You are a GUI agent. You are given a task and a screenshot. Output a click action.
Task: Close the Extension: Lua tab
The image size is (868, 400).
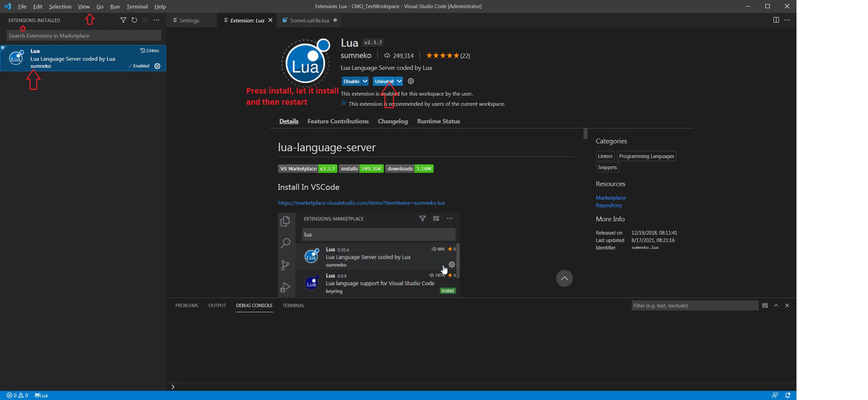pyautogui.click(x=271, y=20)
